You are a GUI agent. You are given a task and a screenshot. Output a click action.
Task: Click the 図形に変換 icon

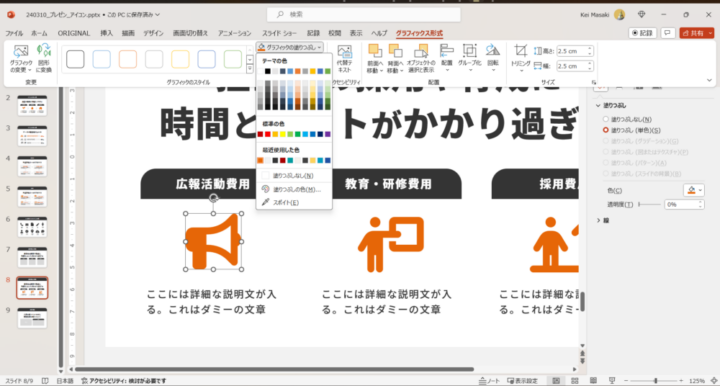click(x=44, y=58)
